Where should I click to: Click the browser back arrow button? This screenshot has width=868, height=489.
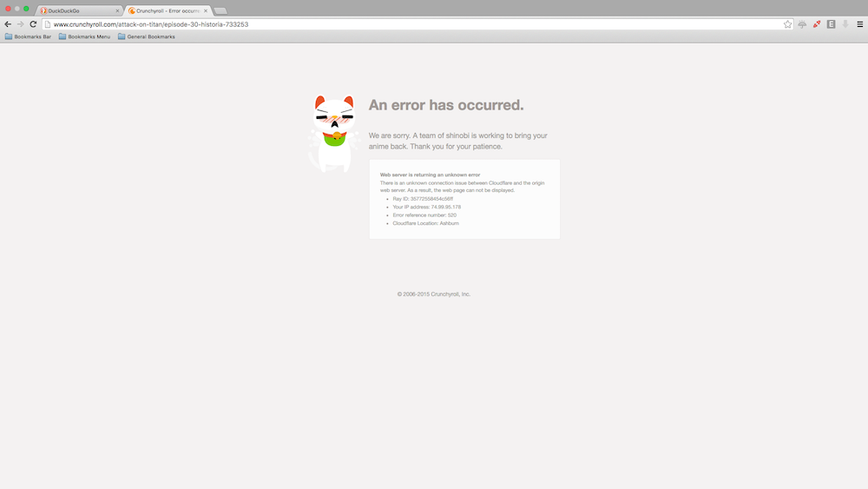(x=8, y=24)
